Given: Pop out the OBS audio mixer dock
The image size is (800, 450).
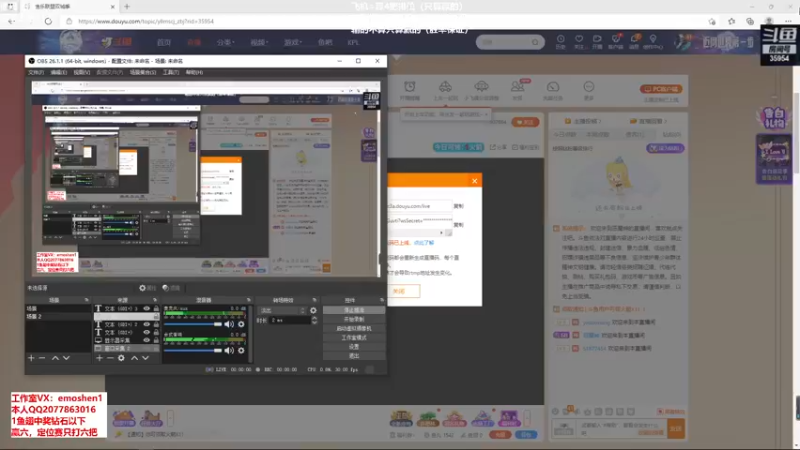Looking at the screenshot, I should point(248,300).
